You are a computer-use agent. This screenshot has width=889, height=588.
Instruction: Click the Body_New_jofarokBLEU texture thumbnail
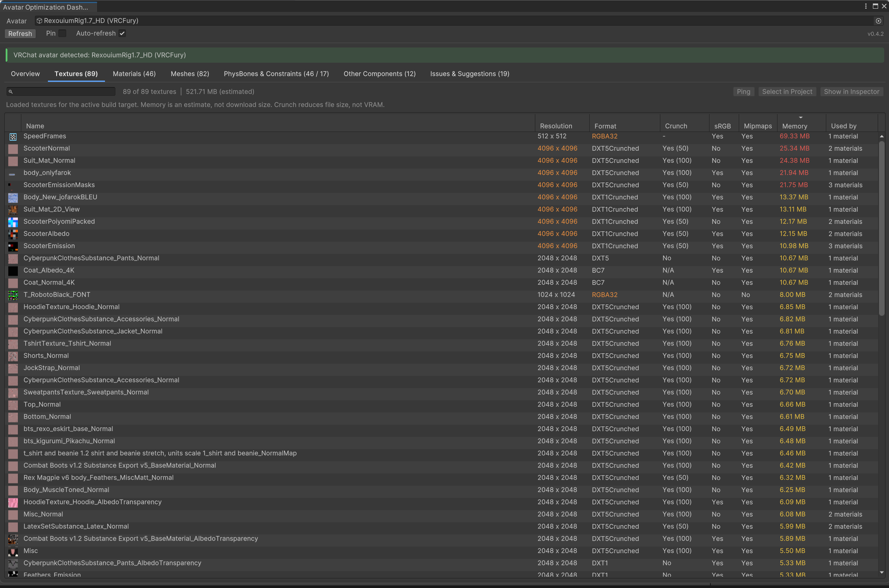[x=13, y=198]
